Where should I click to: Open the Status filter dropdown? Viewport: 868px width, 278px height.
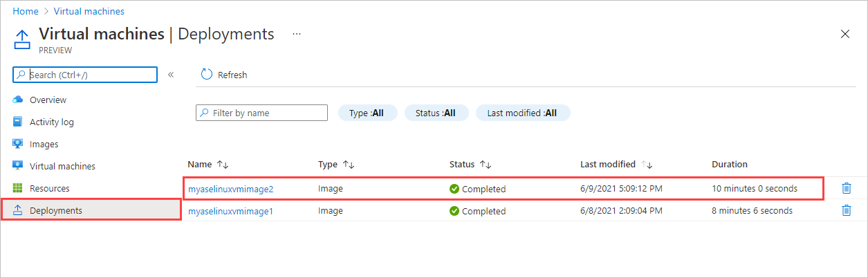click(x=436, y=113)
